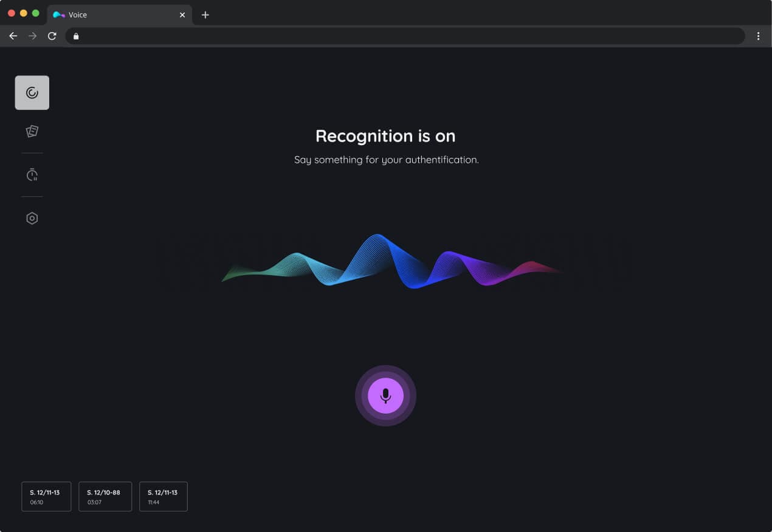The image size is (772, 532).
Task: Reload the Voice page
Action: [52, 36]
